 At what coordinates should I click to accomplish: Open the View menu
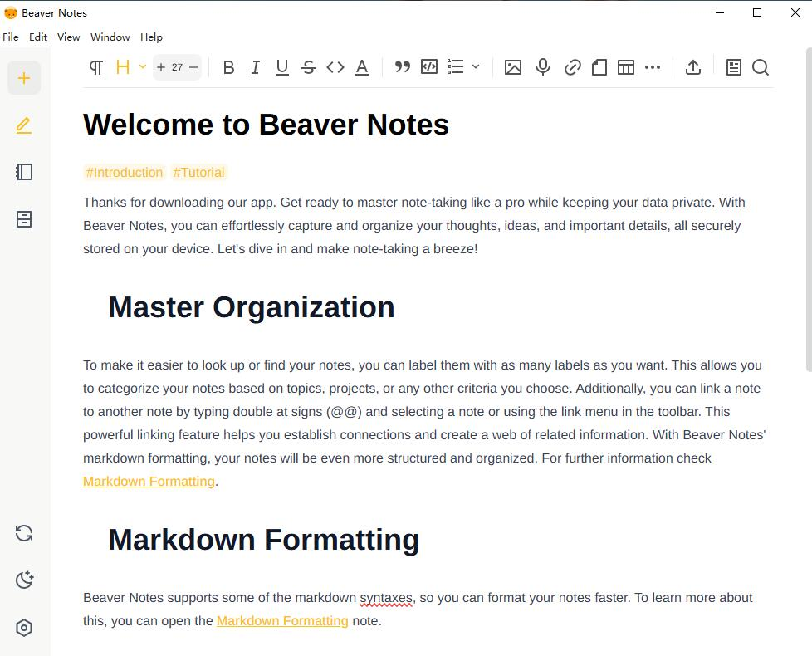(68, 37)
